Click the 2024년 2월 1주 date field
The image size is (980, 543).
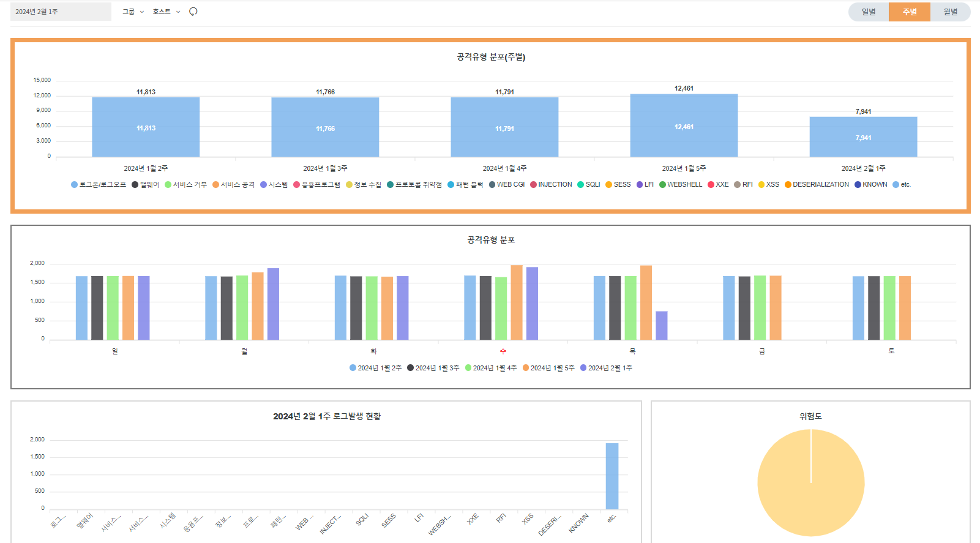pos(61,12)
